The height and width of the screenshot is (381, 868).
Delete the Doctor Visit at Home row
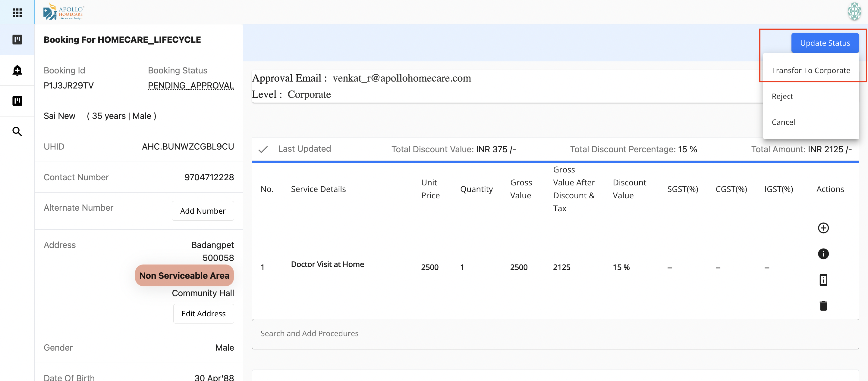point(823,305)
